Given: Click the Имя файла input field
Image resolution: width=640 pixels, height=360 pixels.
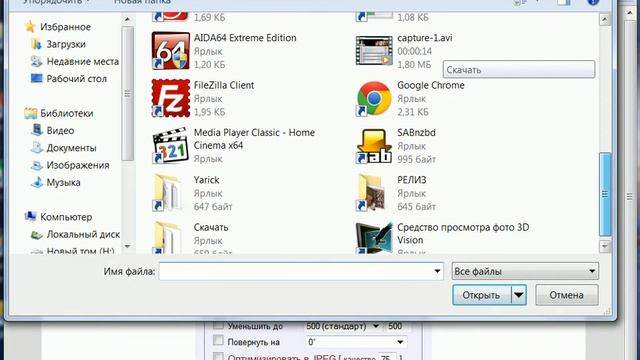Looking at the screenshot, I should pyautogui.click(x=301, y=271).
